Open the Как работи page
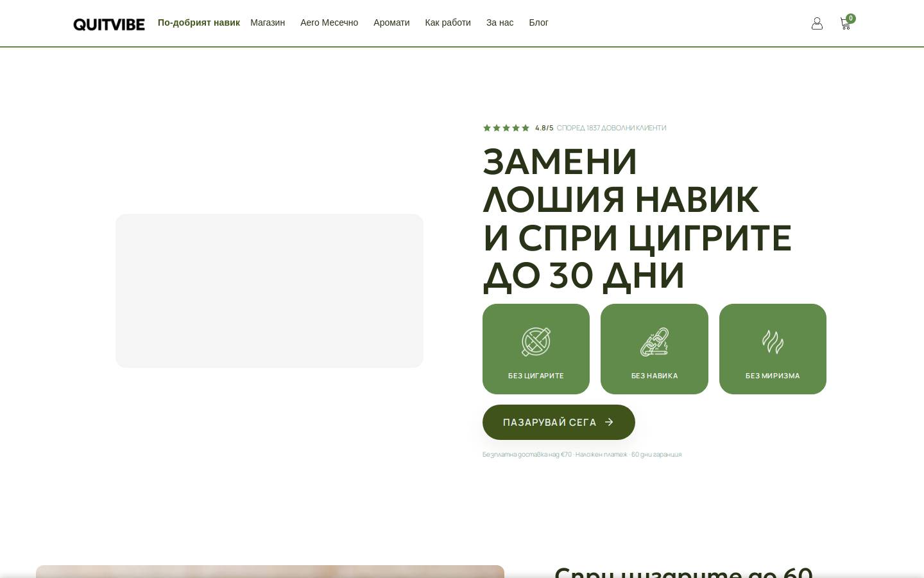 pos(448,22)
